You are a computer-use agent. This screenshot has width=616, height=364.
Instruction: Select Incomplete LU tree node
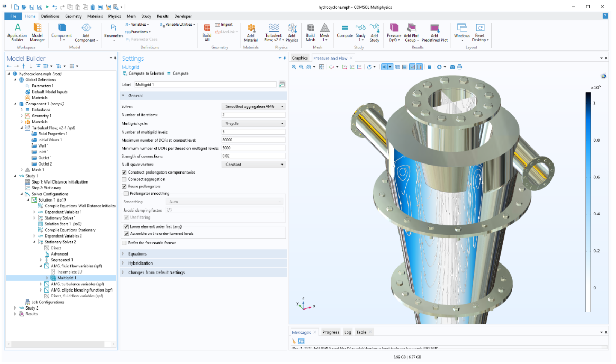[69, 272]
